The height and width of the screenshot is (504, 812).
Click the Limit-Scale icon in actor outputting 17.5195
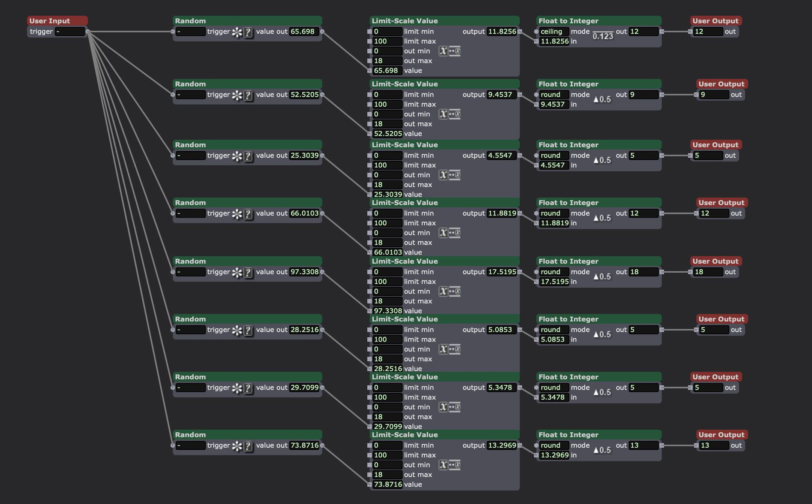(x=450, y=291)
